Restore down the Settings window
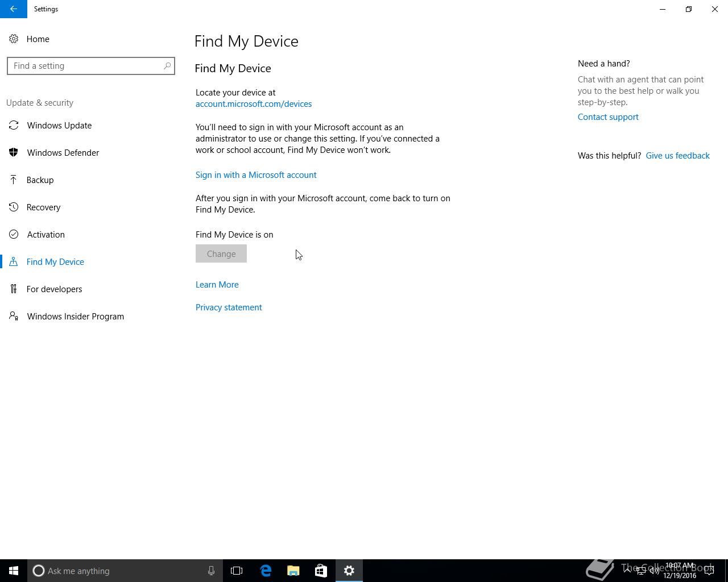728x582 pixels. (x=689, y=9)
